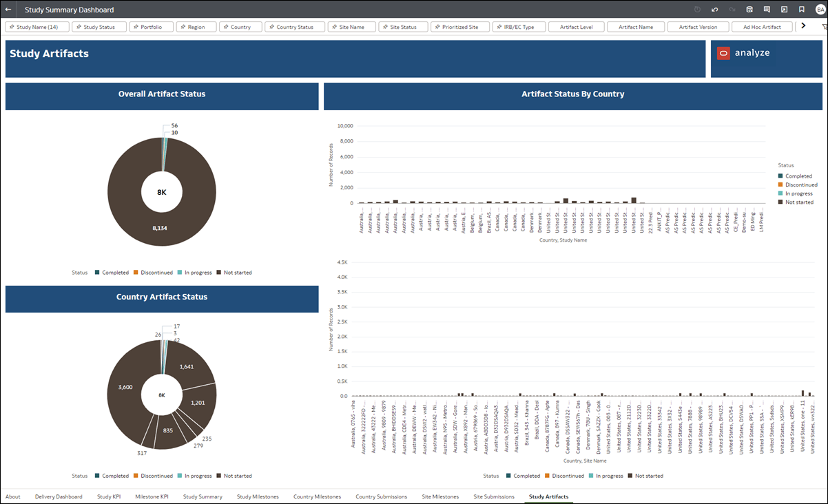Open the Country Status filter chip

point(295,26)
